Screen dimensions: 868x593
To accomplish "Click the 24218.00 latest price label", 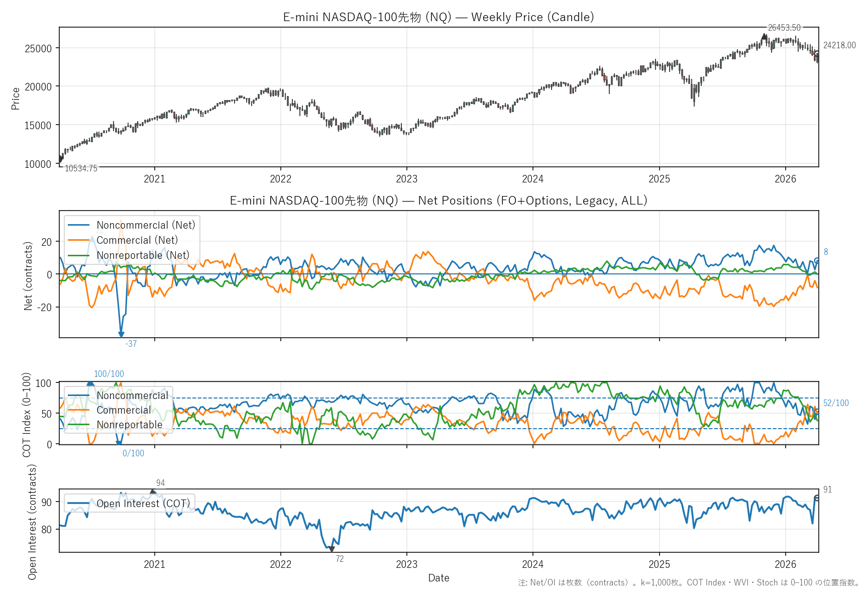I will [x=839, y=45].
